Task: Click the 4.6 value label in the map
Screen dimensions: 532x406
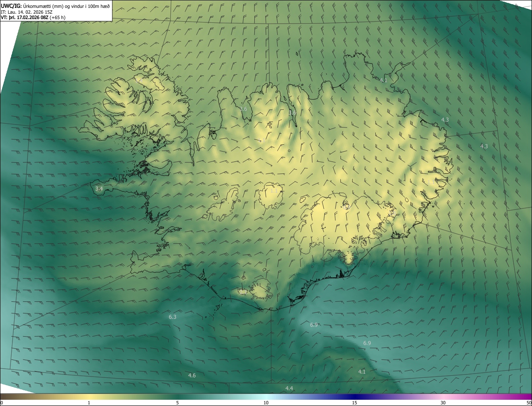Action: click(192, 375)
